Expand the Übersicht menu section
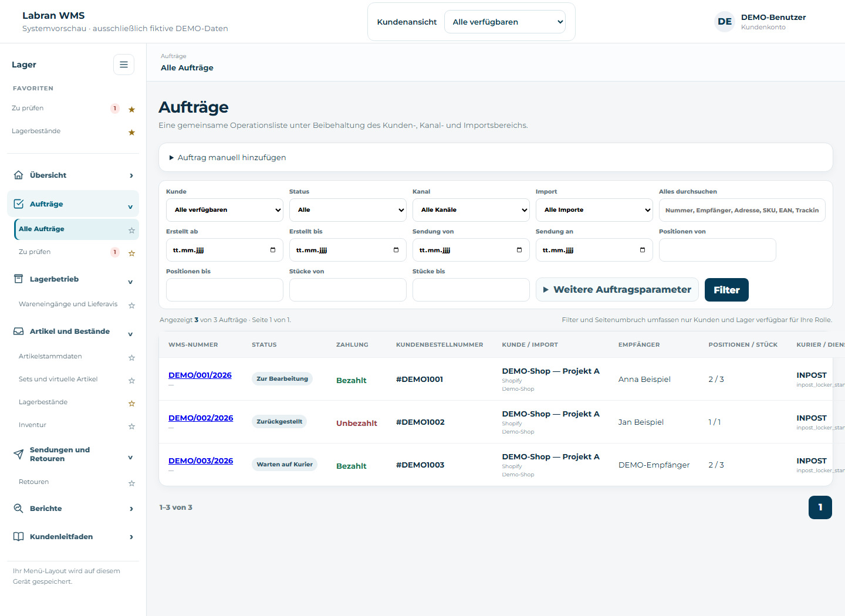The width and height of the screenshot is (845, 616). (x=73, y=175)
